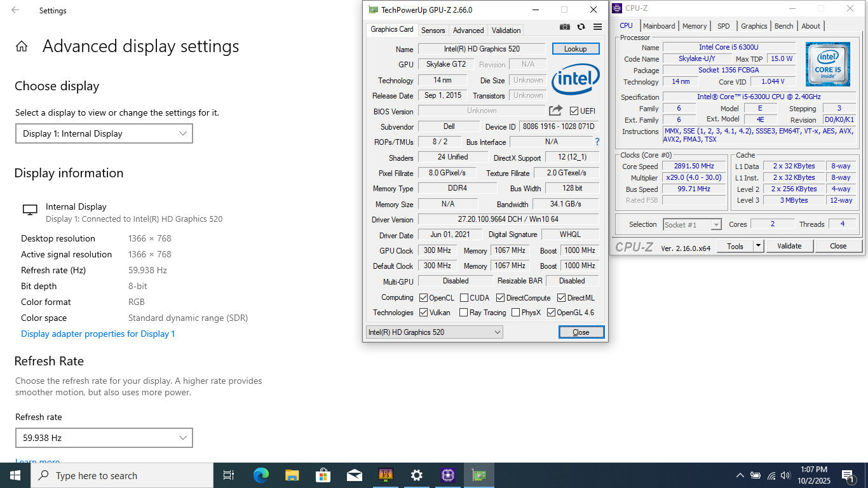This screenshot has width=868, height=488.
Task: Toggle the UEFI checkbox
Action: pos(574,111)
